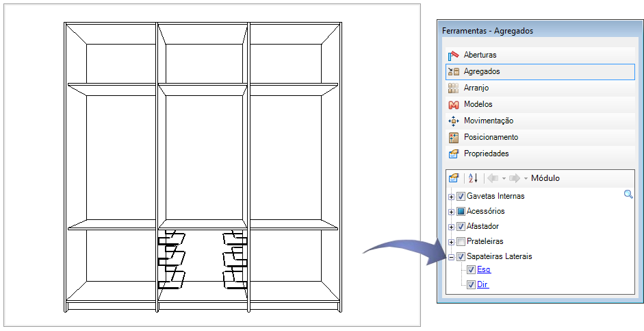The width and height of the screenshot is (644, 331).
Task: Open the Dir link
Action: tap(482, 284)
